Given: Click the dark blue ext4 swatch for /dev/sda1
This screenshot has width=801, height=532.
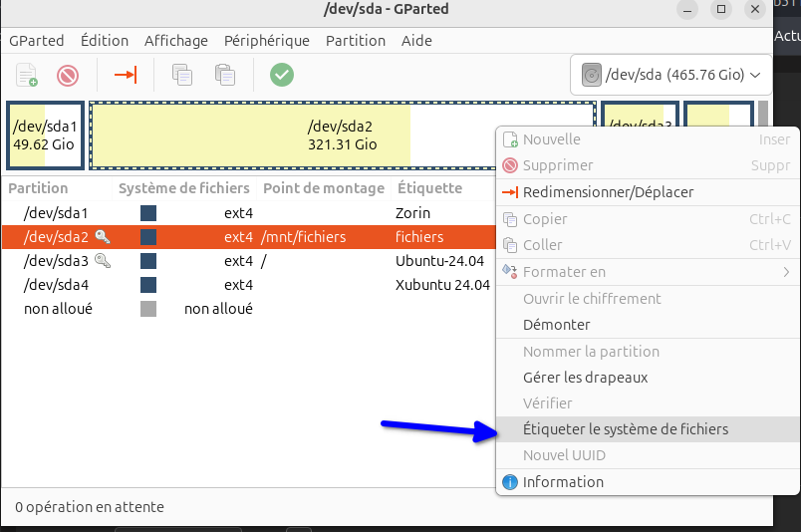Looking at the screenshot, I should click(x=148, y=213).
